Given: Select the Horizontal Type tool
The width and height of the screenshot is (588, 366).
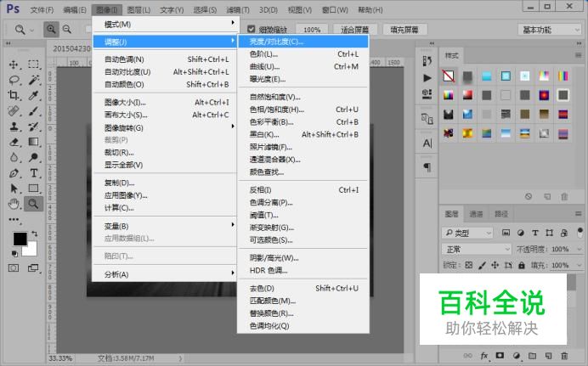Looking at the screenshot, I should (33, 173).
